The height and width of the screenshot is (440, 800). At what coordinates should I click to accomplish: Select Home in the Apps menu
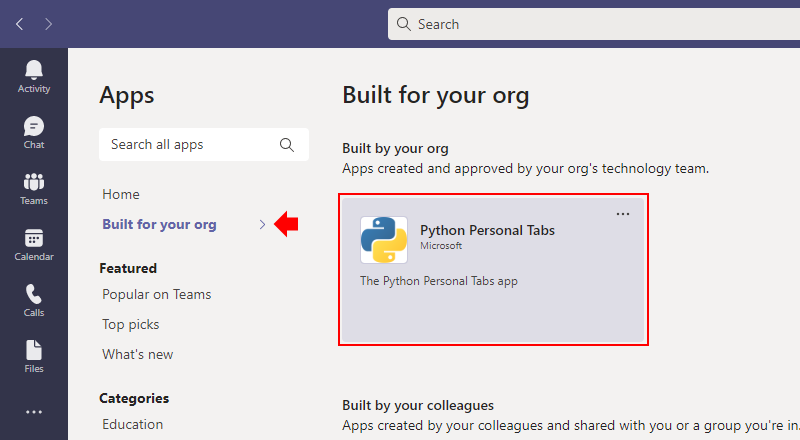coord(121,194)
